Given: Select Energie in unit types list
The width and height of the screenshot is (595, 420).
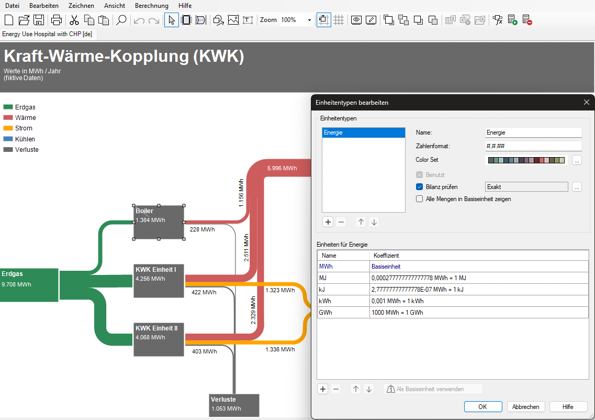Looking at the screenshot, I should coord(364,132).
